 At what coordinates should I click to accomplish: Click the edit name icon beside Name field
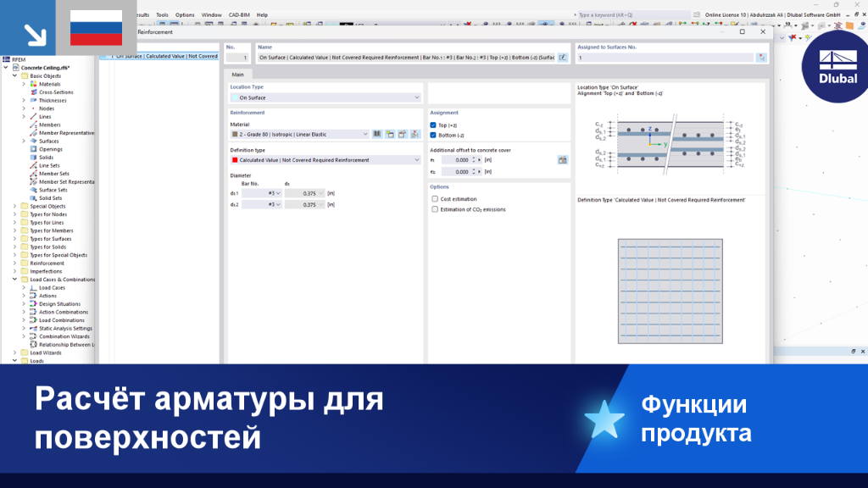(563, 58)
